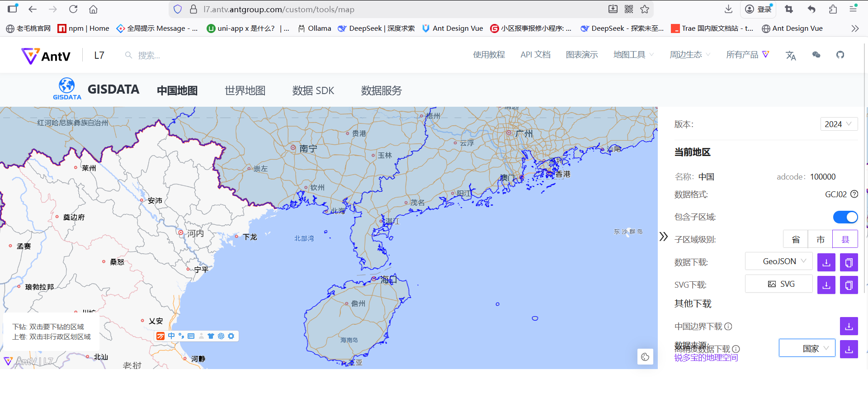Click Hainan island region on map
This screenshot has height=398, width=868.
coord(357,321)
